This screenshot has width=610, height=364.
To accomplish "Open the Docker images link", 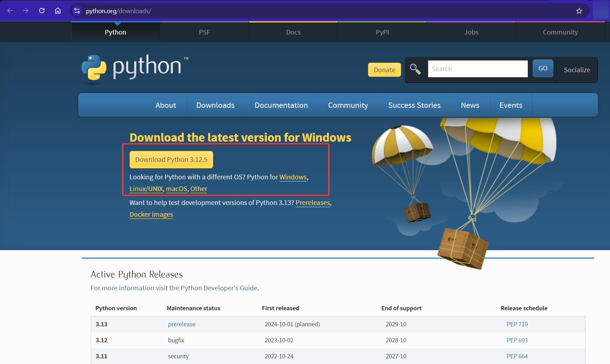I will (x=151, y=214).
